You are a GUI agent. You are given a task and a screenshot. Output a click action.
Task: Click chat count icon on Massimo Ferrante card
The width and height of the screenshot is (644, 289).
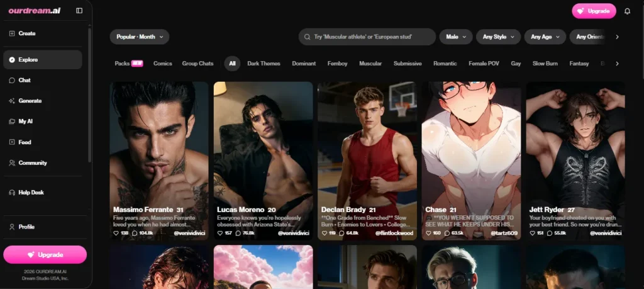135,233
